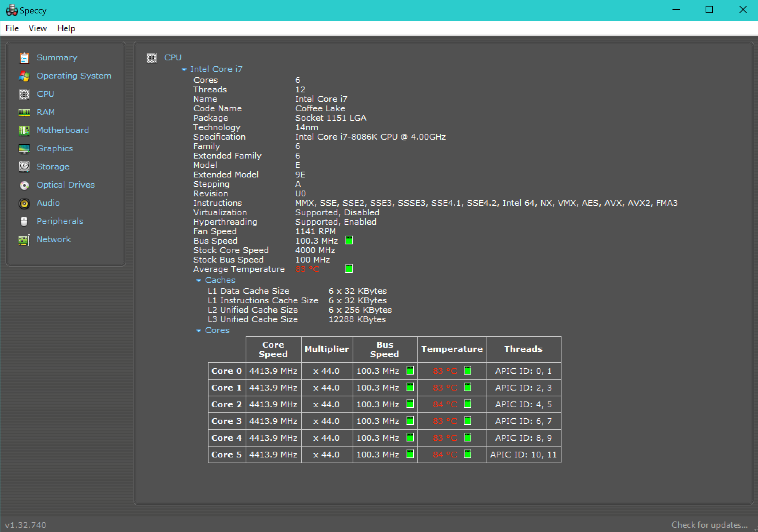Open the Motherboard section
This screenshot has width=758, height=532.
[63, 130]
